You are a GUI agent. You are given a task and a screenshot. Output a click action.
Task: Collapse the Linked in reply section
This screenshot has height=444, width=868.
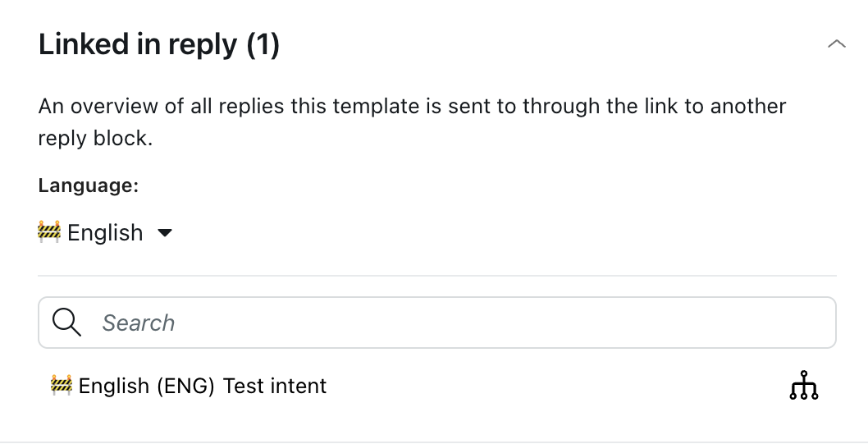(x=837, y=43)
